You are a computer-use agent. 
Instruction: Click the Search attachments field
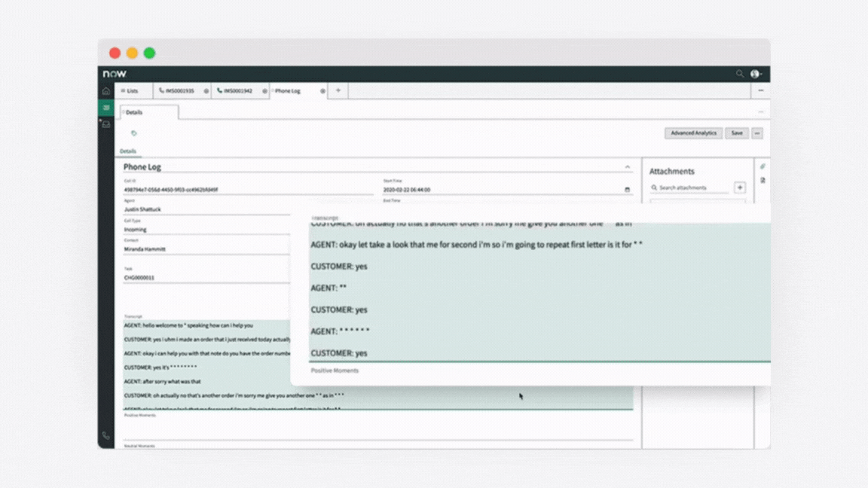[689, 188]
